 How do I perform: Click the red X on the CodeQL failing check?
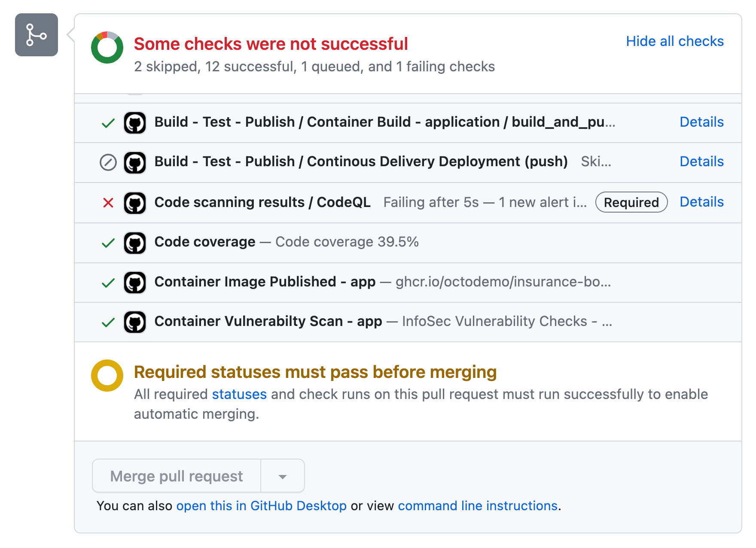click(x=108, y=202)
